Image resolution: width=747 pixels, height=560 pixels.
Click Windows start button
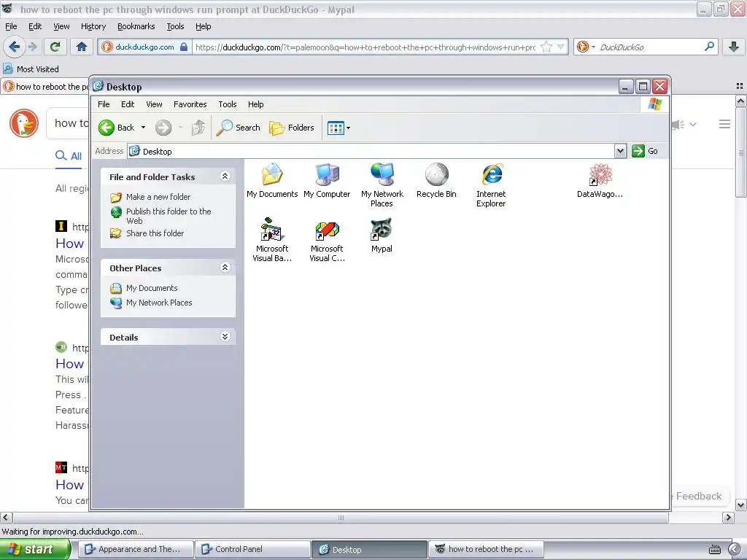tap(35, 549)
